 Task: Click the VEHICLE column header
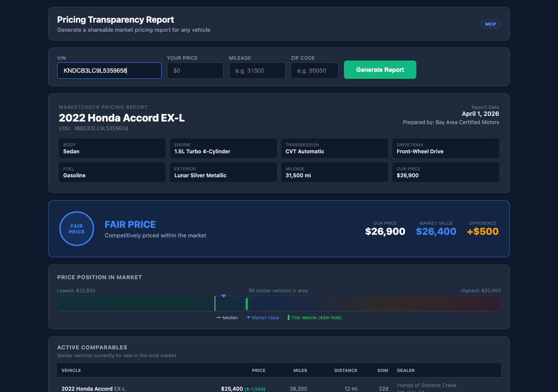[x=71, y=371]
